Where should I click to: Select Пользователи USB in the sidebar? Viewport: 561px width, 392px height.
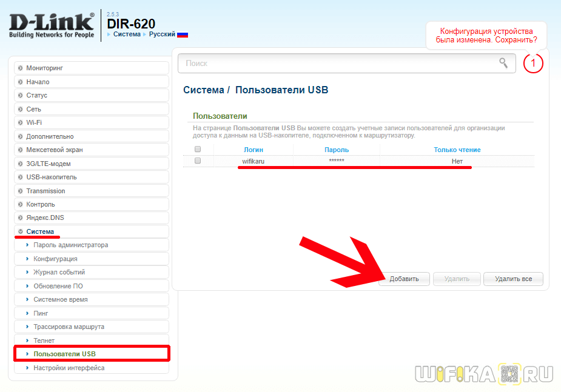(x=64, y=354)
